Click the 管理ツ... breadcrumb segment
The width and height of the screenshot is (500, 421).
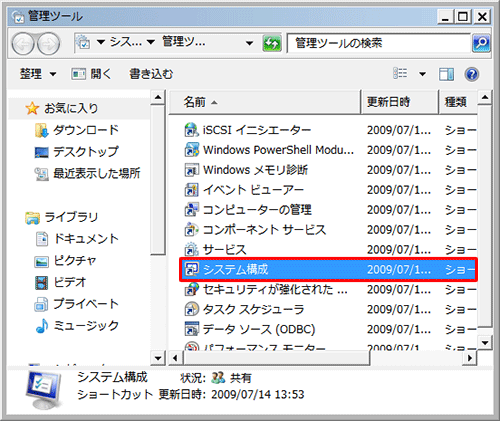pos(184,42)
